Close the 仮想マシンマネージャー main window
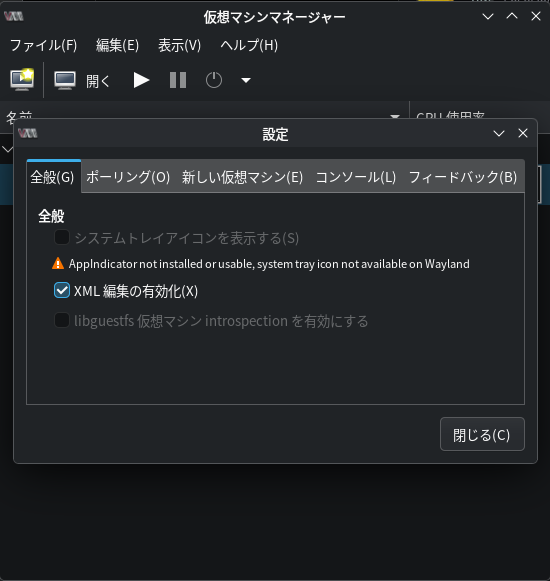550x581 pixels. [x=536, y=16]
